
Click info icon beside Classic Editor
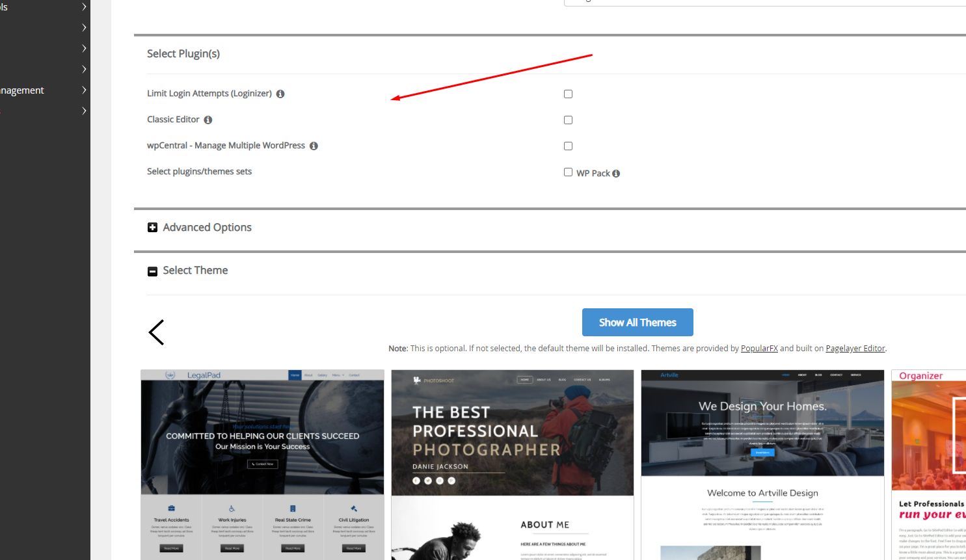click(x=208, y=120)
